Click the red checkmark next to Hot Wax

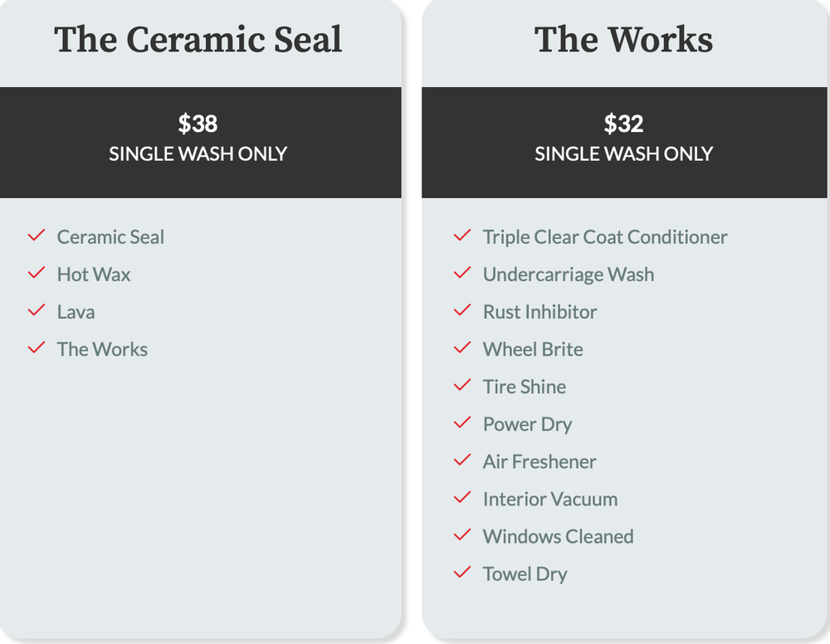click(x=36, y=274)
